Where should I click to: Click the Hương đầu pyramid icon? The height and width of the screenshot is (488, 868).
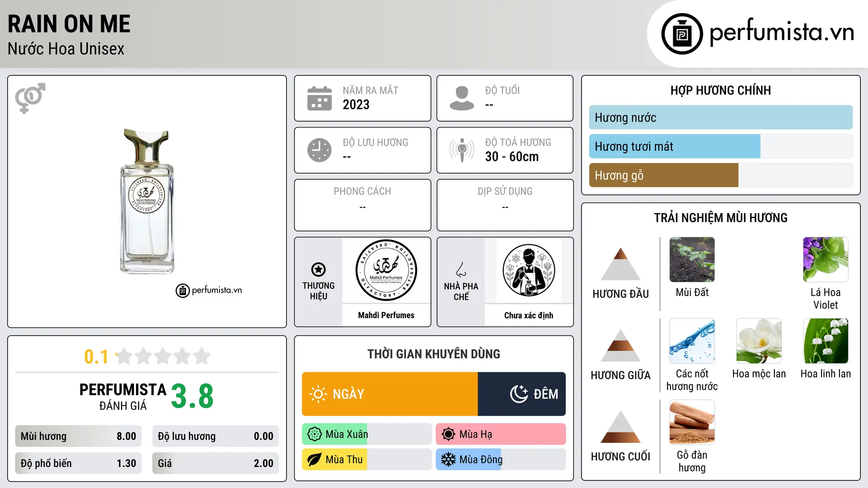(x=620, y=264)
